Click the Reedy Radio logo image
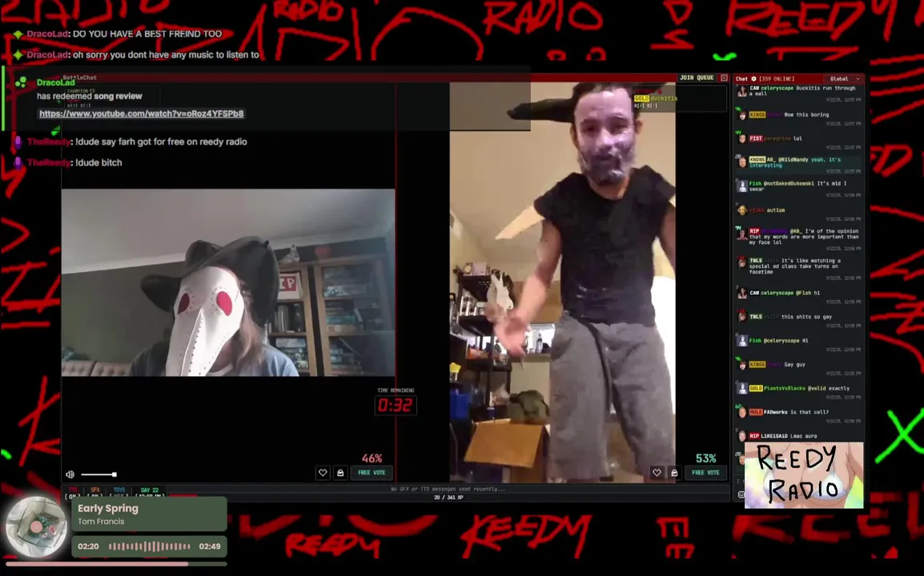The image size is (924, 576). point(804,475)
